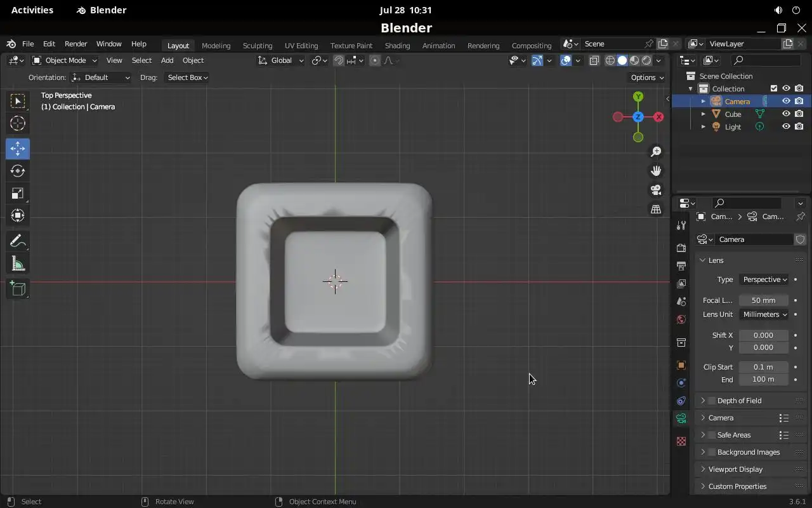This screenshot has width=812, height=508.
Task: Enable Depth of Field checkbox
Action: (712, 401)
